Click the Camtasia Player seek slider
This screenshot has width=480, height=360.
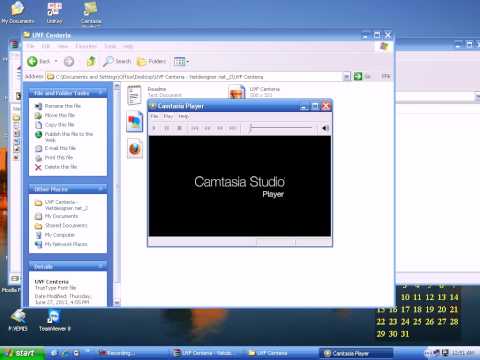(281, 127)
